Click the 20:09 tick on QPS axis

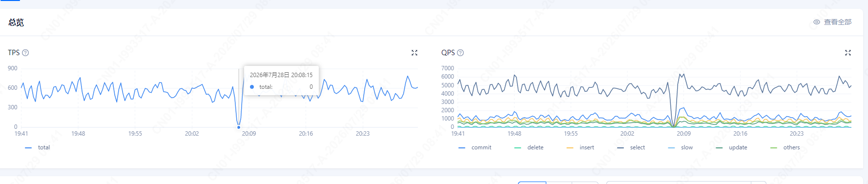pyautogui.click(x=683, y=133)
